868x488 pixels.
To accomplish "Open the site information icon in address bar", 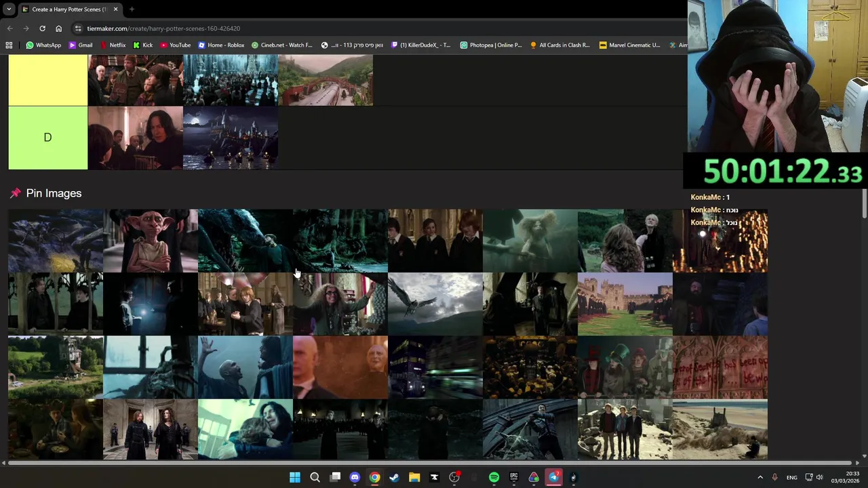I will pyautogui.click(x=78, y=28).
